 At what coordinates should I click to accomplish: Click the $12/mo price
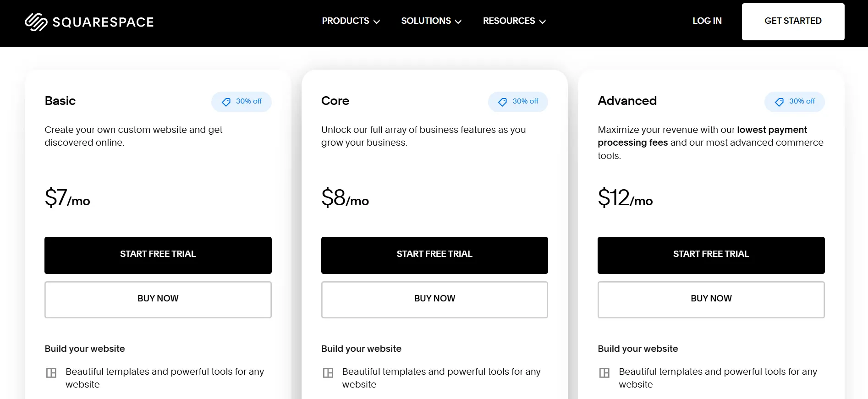(x=625, y=198)
